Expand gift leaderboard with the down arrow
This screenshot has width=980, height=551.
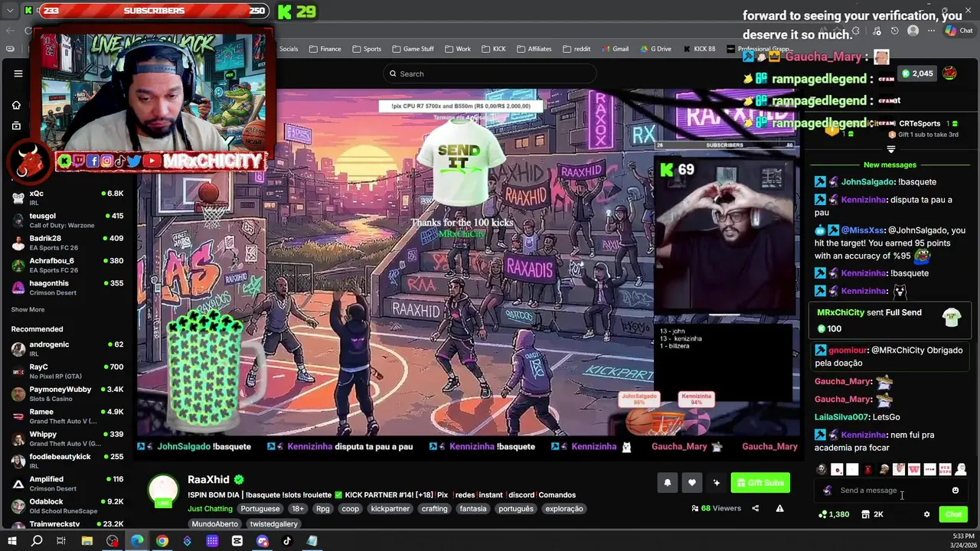890,149
